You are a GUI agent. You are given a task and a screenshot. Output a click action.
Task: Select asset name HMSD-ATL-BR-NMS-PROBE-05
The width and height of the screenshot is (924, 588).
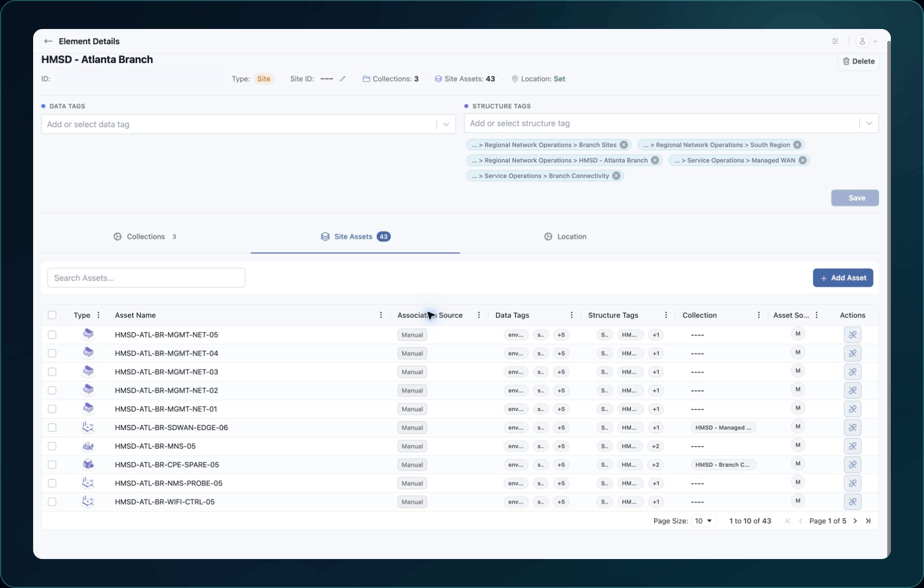coord(168,483)
